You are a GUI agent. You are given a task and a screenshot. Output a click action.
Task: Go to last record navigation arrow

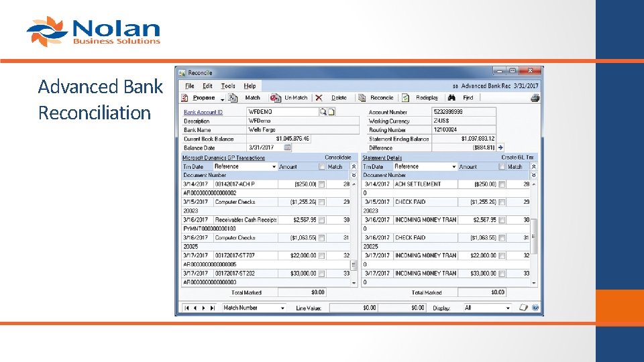[213, 308]
